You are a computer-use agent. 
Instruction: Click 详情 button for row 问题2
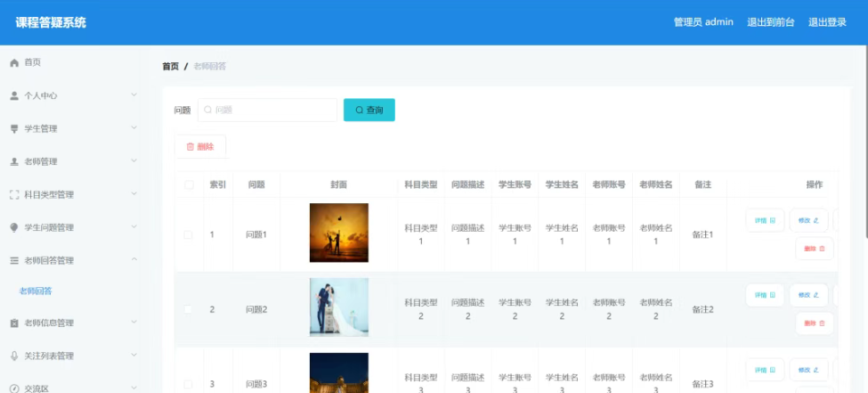click(x=765, y=295)
